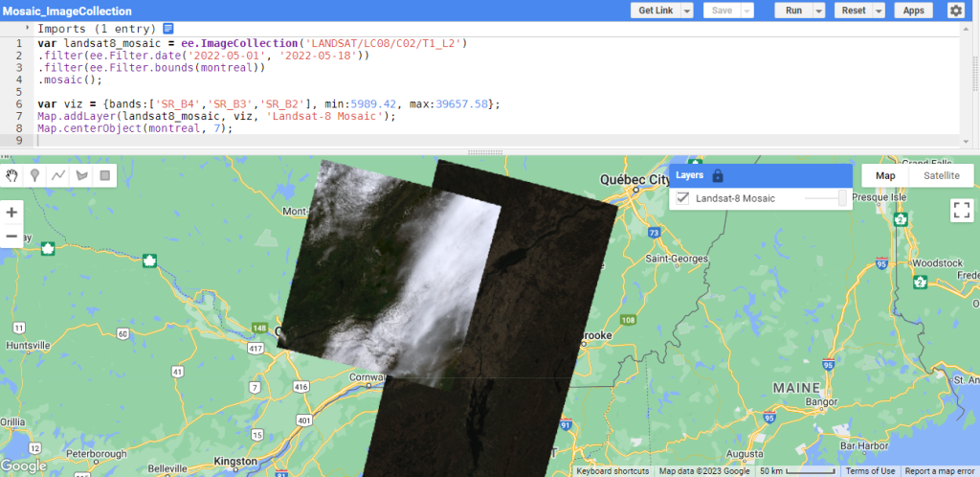Expand the Imports section triangle
The width and height of the screenshot is (980, 477).
point(28,29)
